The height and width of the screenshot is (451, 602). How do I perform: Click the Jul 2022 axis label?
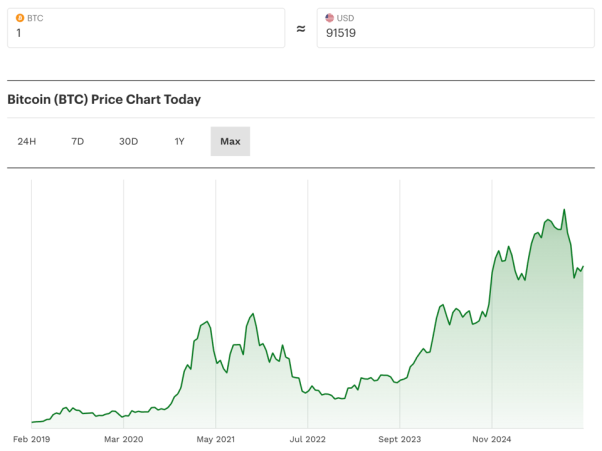click(308, 438)
